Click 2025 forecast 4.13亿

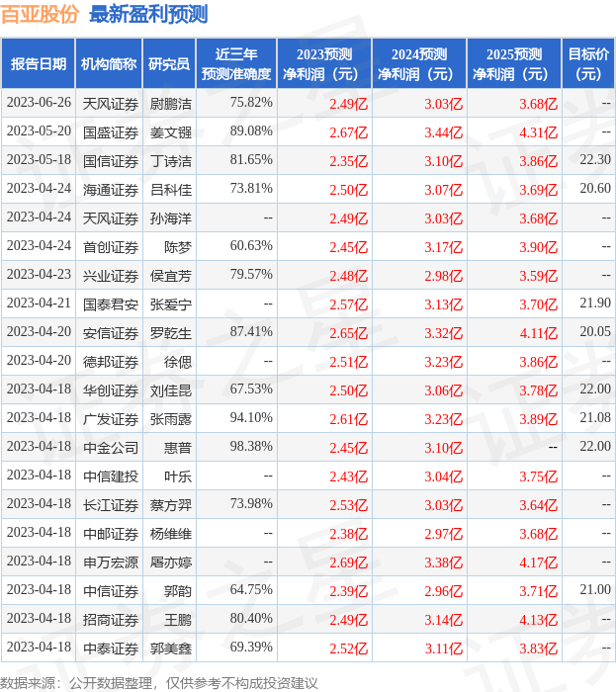[x=538, y=621]
